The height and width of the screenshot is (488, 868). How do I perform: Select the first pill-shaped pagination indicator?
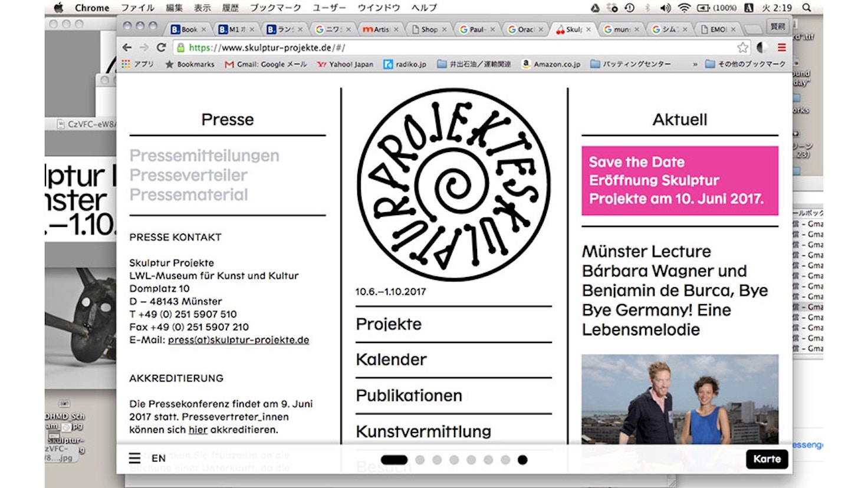(394, 460)
